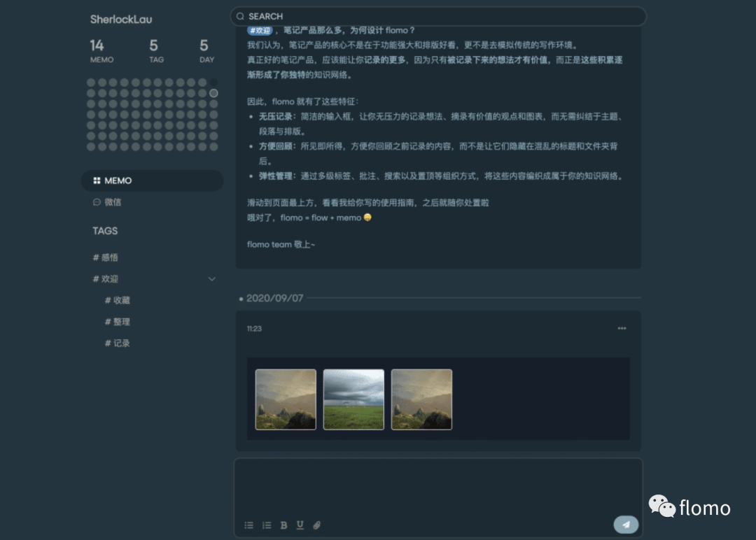Click the 5 TAG count
This screenshot has height=540, width=756.
156,51
